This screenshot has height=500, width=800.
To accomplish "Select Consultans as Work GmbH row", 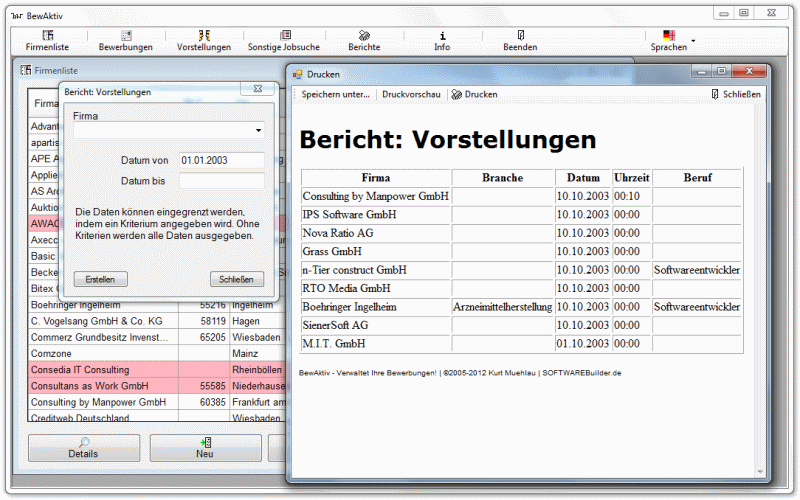I will point(157,386).
